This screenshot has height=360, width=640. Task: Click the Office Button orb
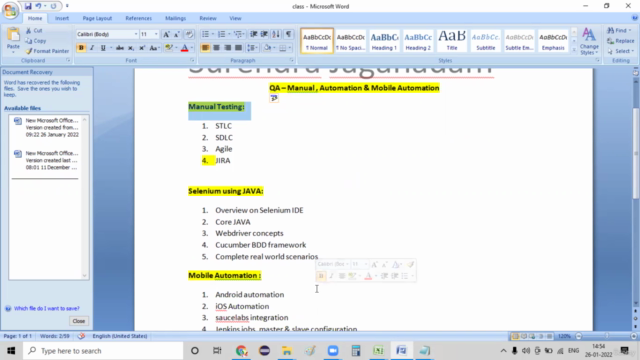pyautogui.click(x=10, y=10)
